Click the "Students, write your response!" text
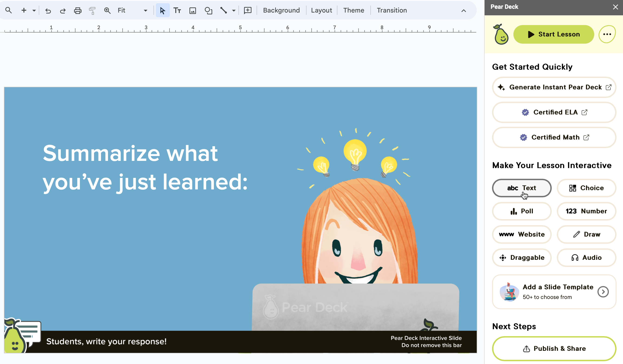This screenshot has width=623, height=364. pyautogui.click(x=106, y=341)
